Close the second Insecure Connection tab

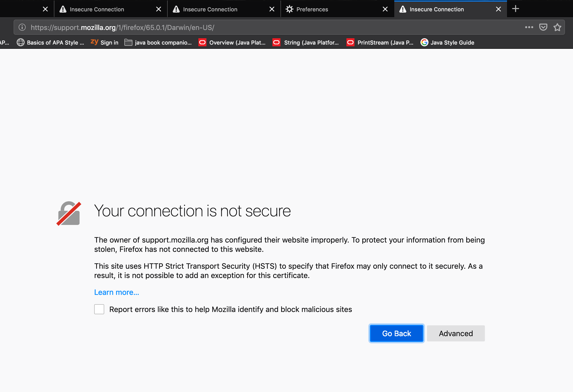coord(272,9)
